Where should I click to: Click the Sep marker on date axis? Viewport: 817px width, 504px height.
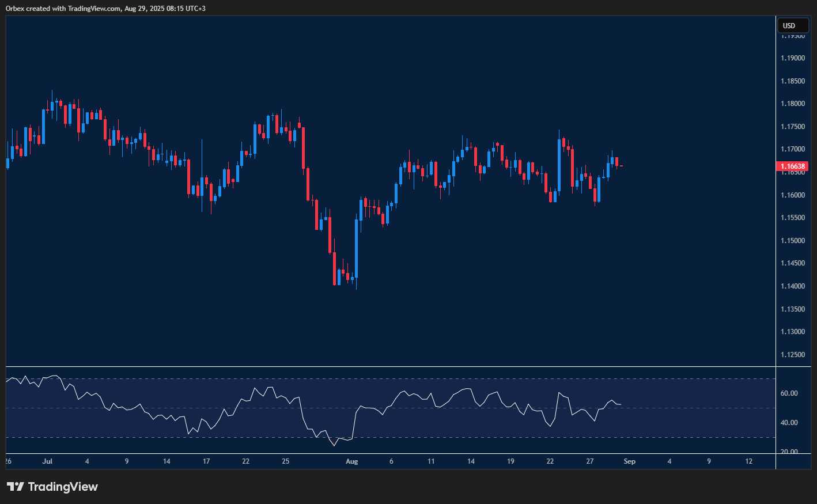click(629, 461)
